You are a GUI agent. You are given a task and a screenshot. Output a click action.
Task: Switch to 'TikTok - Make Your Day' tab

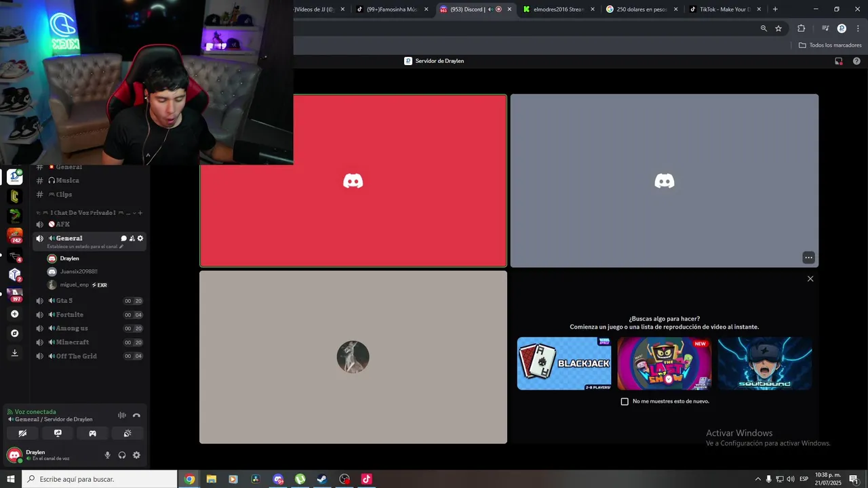[x=725, y=9]
